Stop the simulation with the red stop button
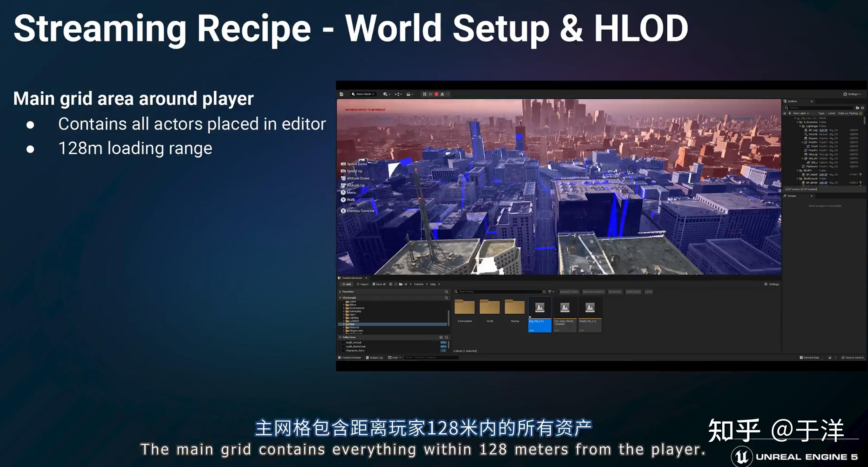 click(437, 94)
